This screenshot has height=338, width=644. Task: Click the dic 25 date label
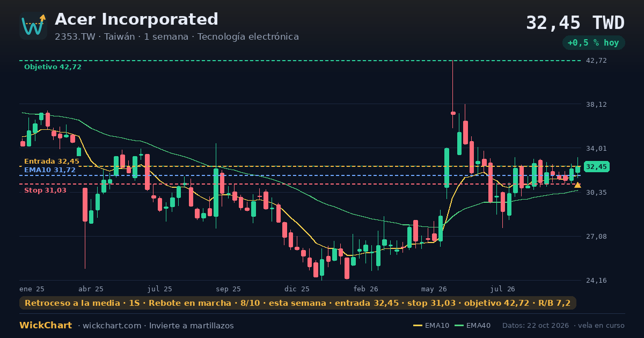297,289
